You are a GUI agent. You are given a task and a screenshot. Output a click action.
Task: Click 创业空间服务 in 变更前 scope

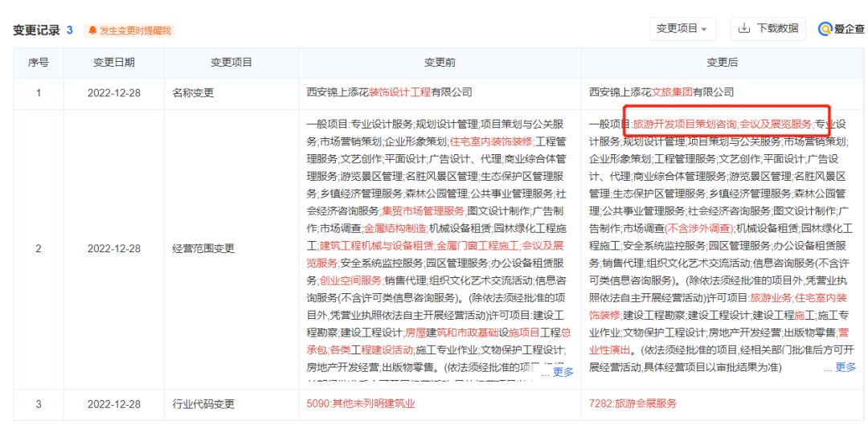point(350,280)
